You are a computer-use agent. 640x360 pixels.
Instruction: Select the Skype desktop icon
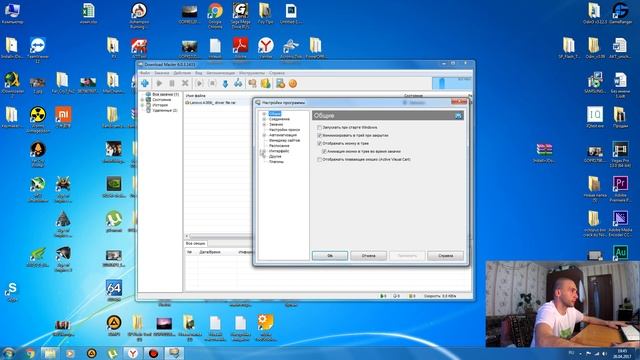pyautogui.click(x=11, y=292)
